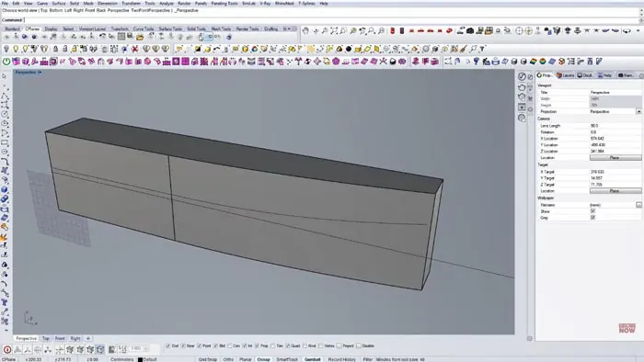Click the gray grid icon in CPlanes toolbar
This screenshot has height=362, width=644.
pos(121,37)
